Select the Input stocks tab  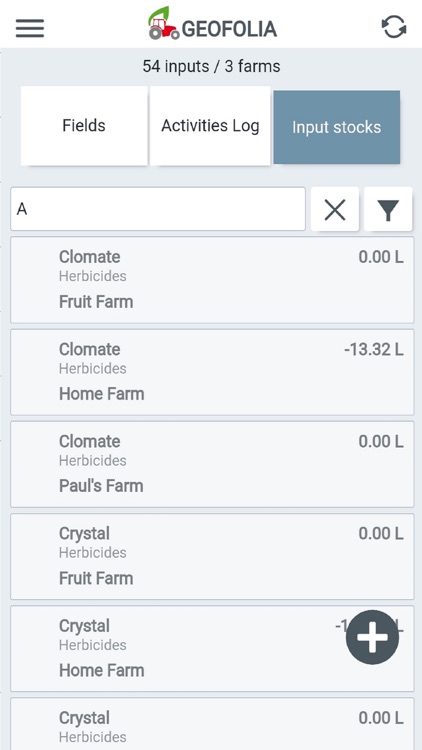click(x=337, y=127)
